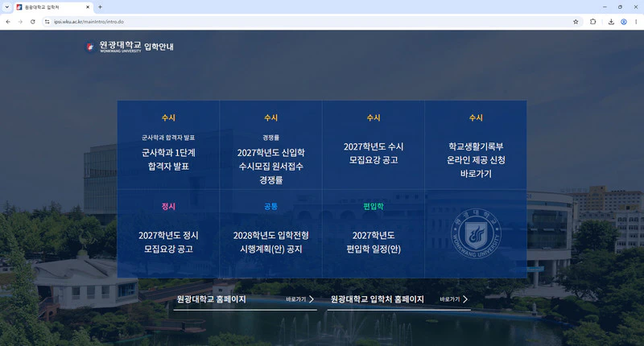Minimize the browser window
Screen dimensions: 644x346
tap(605, 7)
